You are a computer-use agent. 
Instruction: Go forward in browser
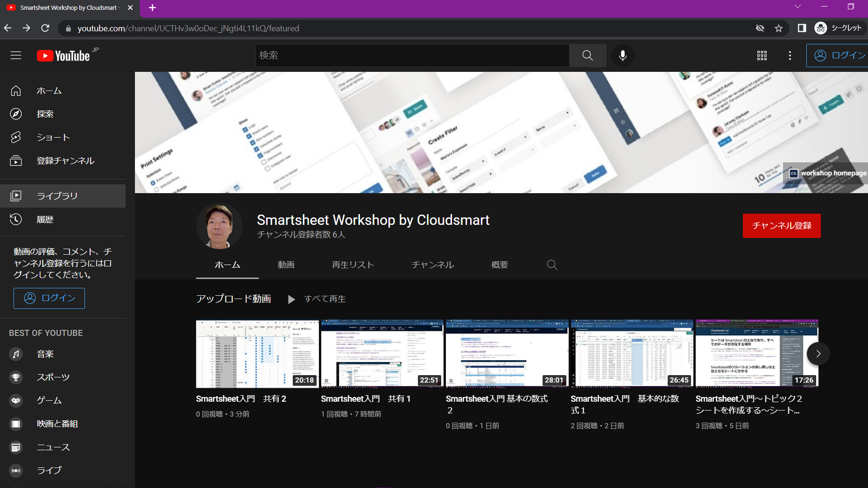[27, 28]
